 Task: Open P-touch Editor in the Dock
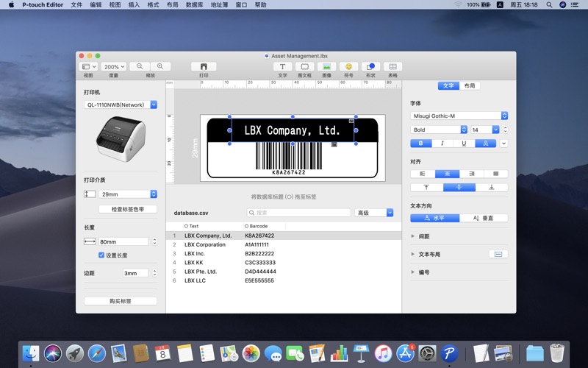pyautogui.click(x=449, y=353)
